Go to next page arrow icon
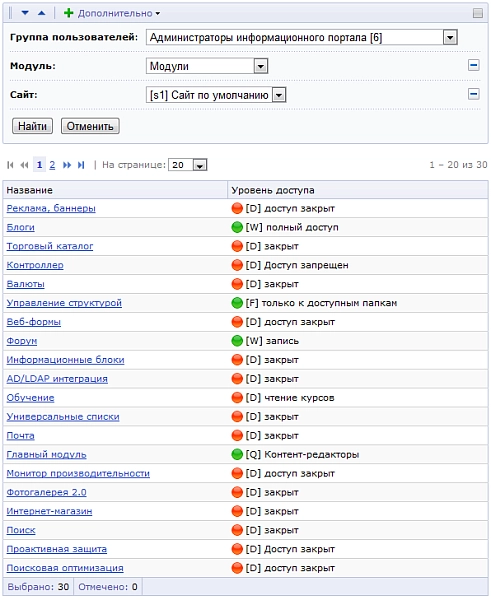491x600 pixels. (x=67, y=165)
